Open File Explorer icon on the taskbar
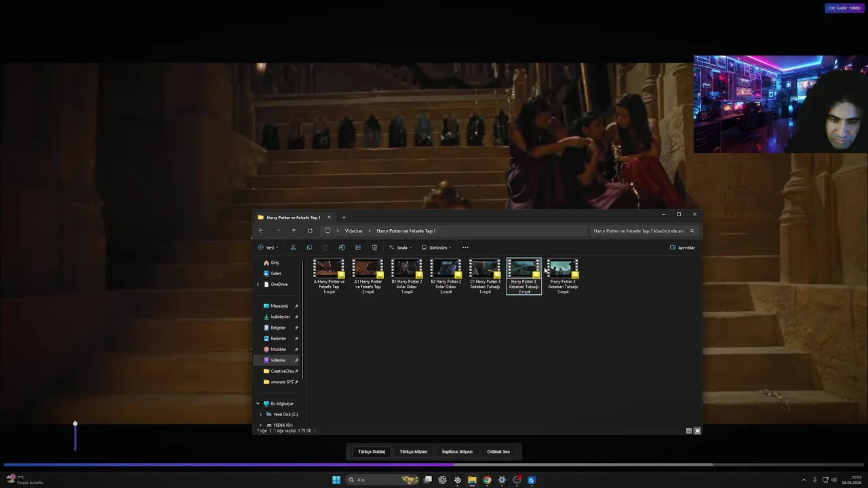868x488 pixels. coord(472,480)
